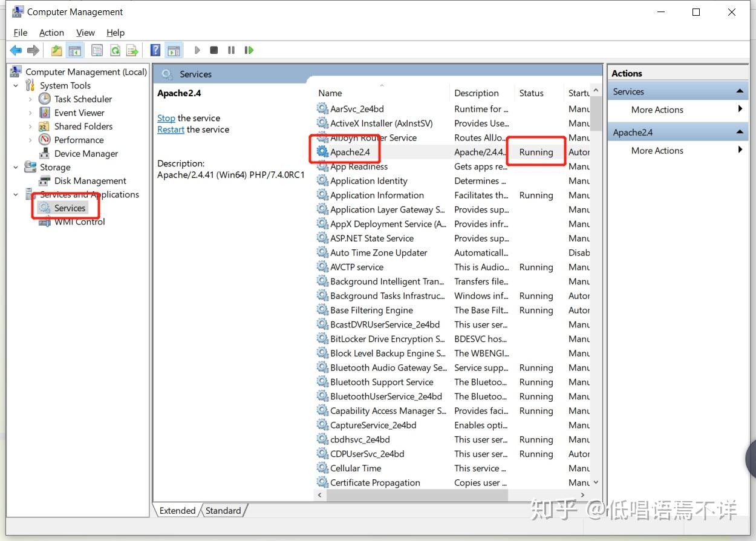Click the back navigation arrow

(x=16, y=50)
